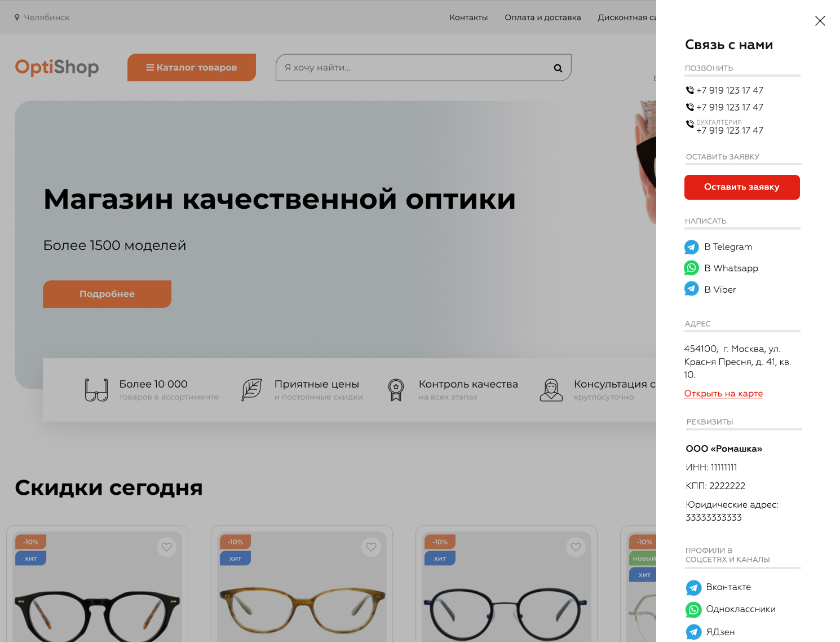Click the Telegram icon under Написать

[691, 247]
